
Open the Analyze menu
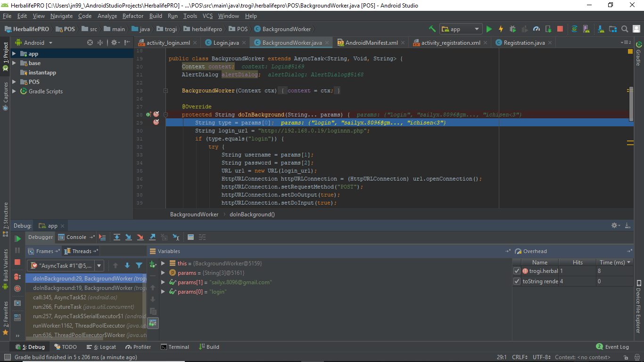(107, 16)
